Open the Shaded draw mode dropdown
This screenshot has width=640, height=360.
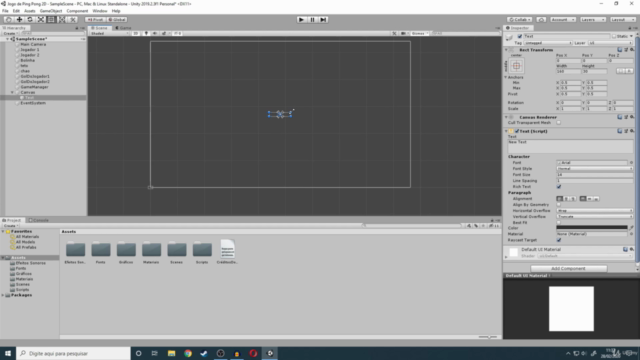109,33
